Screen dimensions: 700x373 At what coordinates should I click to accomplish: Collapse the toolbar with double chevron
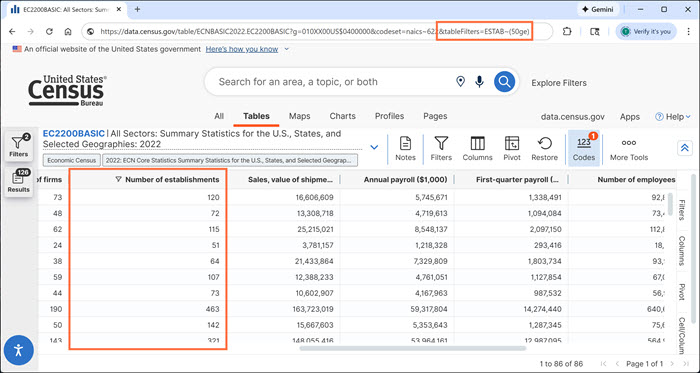tap(684, 148)
